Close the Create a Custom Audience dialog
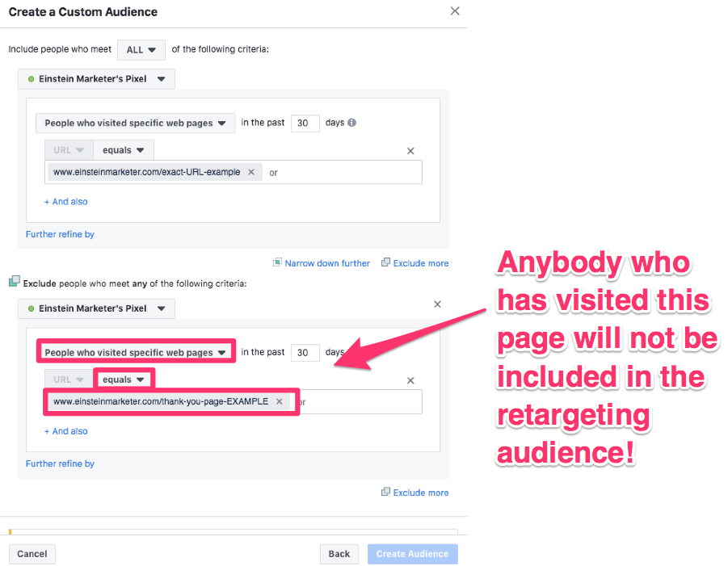This screenshot has height=566, width=728. 455,11
